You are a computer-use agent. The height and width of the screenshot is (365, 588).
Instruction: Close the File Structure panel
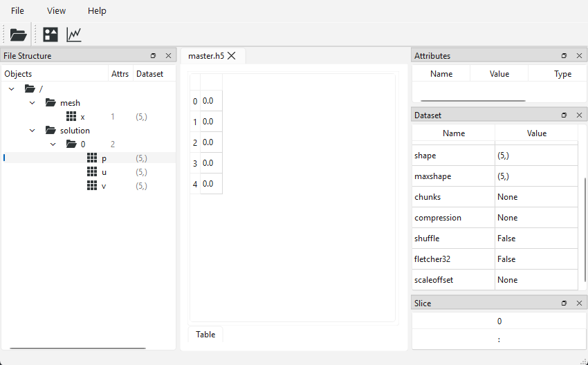pyautogui.click(x=168, y=56)
